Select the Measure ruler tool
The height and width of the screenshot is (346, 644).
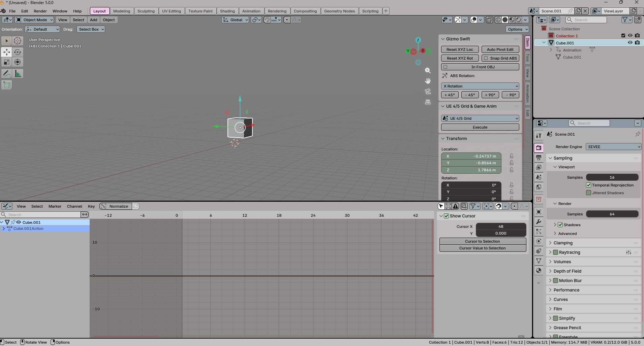click(18, 74)
